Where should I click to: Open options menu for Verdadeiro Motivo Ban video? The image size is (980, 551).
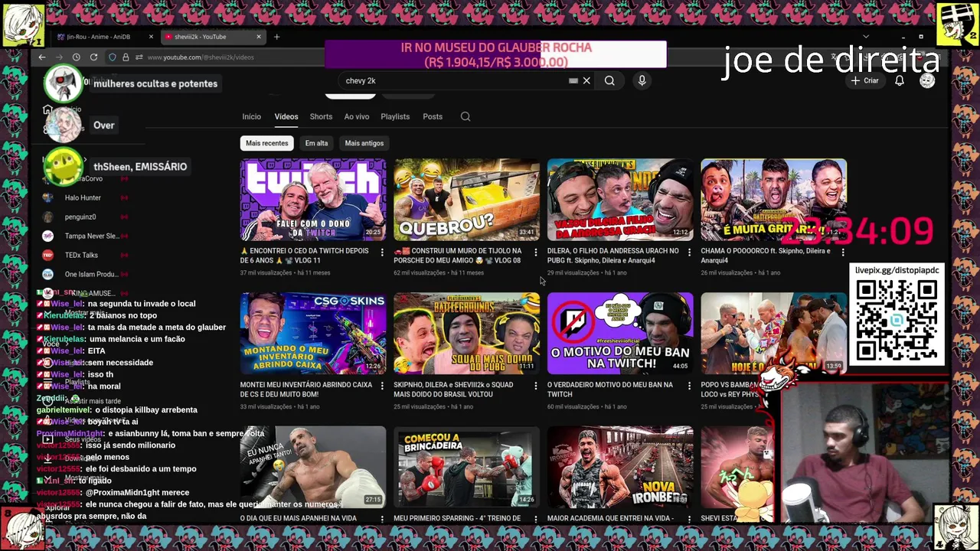pyautogui.click(x=689, y=386)
